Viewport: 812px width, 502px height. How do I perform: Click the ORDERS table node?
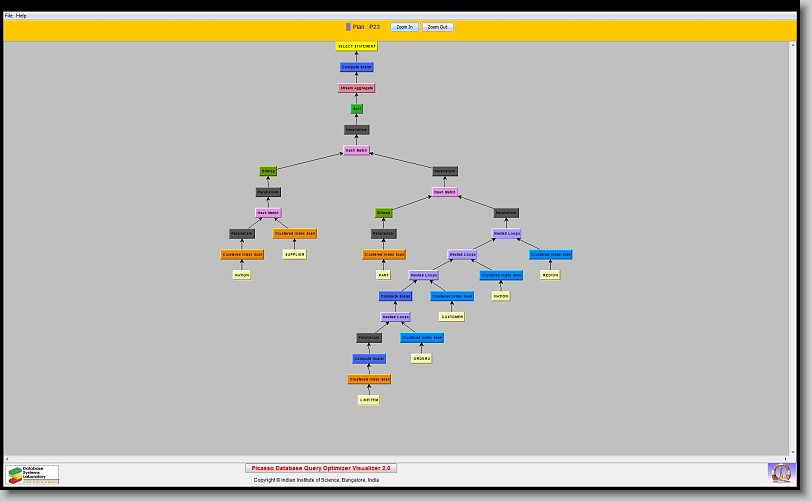click(x=422, y=358)
